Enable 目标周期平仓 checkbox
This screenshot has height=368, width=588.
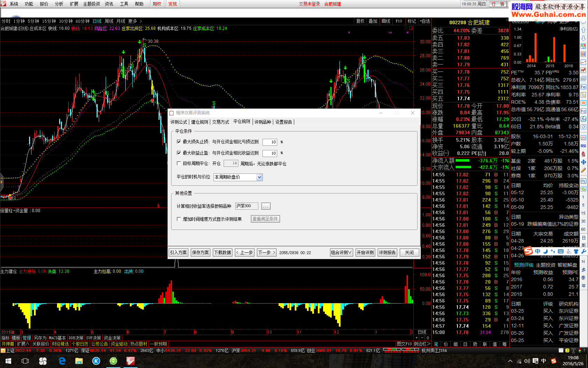[179, 164]
